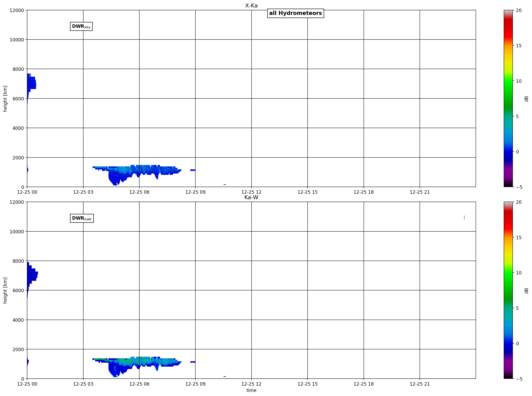This screenshot has height=396, width=532.
Task: Click the "time" x-axis label
Action: (x=251, y=390)
